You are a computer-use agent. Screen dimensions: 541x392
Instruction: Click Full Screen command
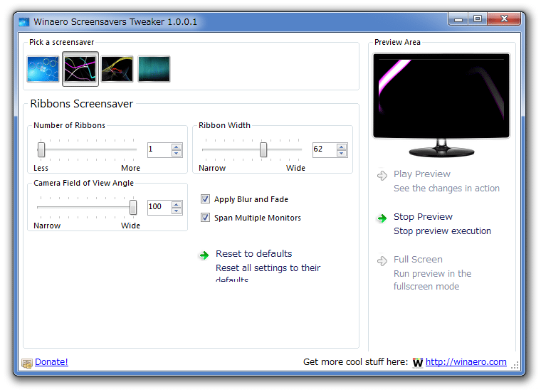coord(418,259)
